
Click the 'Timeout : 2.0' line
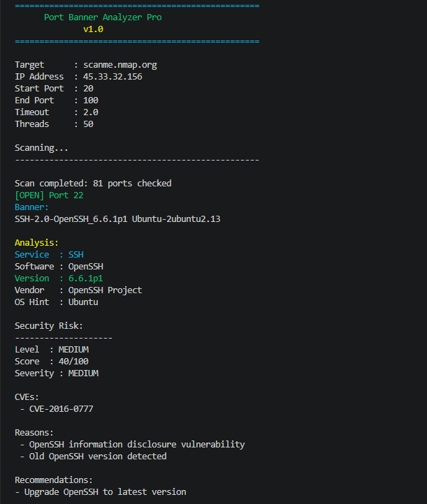coord(57,112)
